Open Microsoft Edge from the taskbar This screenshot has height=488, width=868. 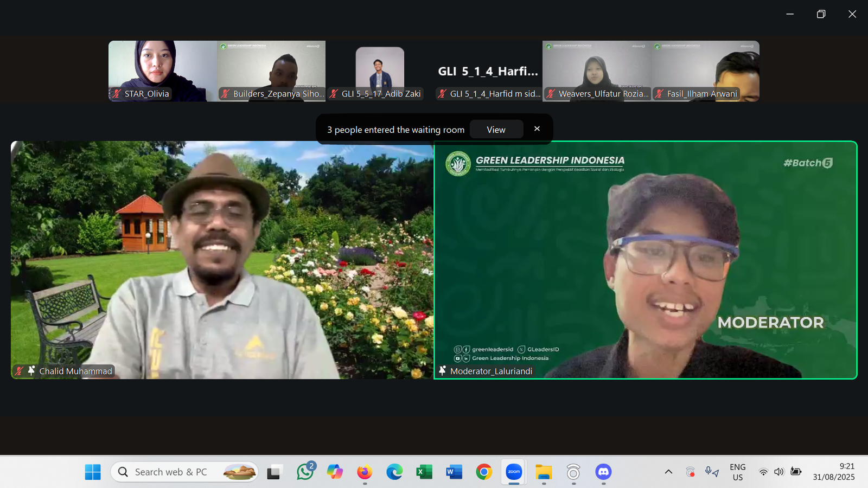click(x=394, y=472)
